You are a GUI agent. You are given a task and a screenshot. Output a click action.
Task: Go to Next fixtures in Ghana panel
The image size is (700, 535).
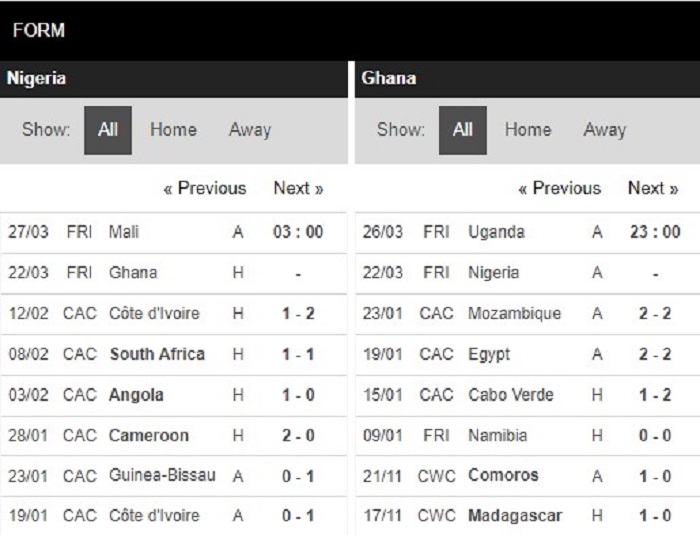point(653,188)
